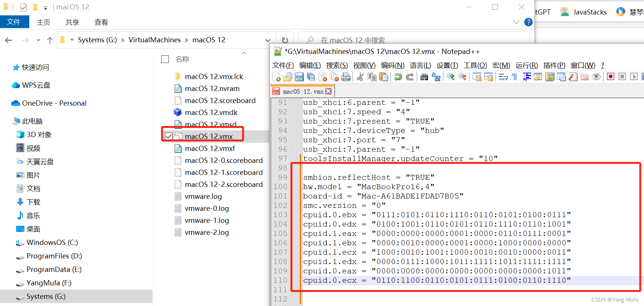Click the Cut scissors icon
This screenshot has width=644, height=306.
(360, 77)
